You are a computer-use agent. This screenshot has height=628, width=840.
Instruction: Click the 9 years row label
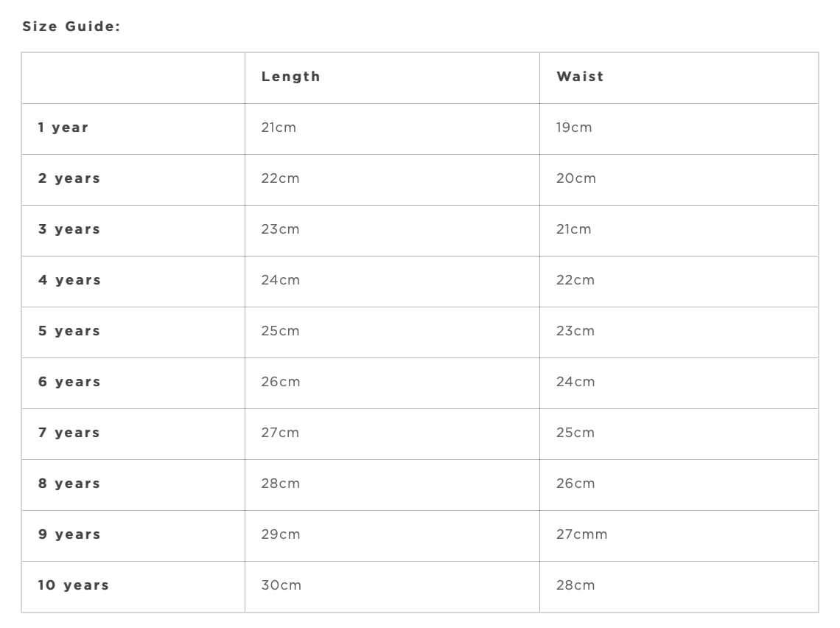tap(69, 534)
